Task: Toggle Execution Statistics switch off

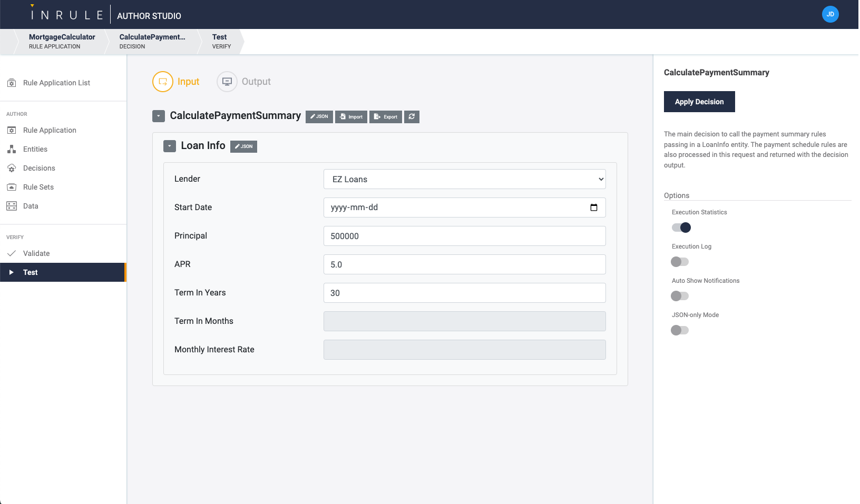Action: click(681, 228)
